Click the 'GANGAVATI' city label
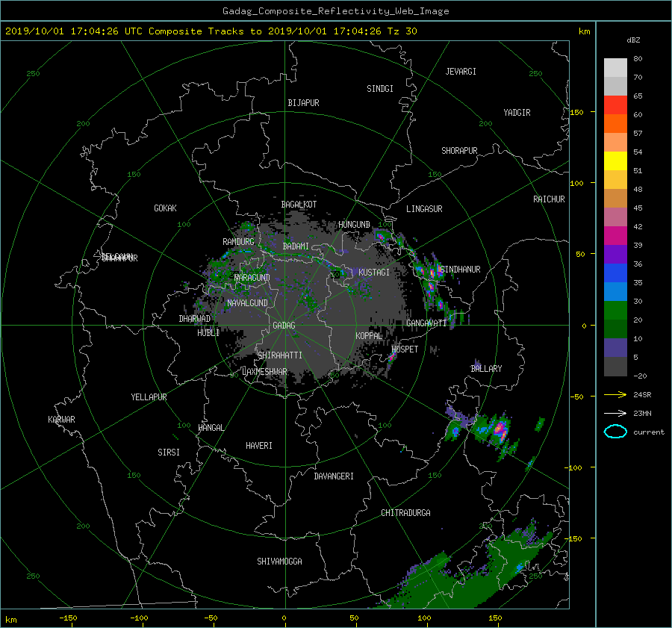 pyautogui.click(x=426, y=323)
